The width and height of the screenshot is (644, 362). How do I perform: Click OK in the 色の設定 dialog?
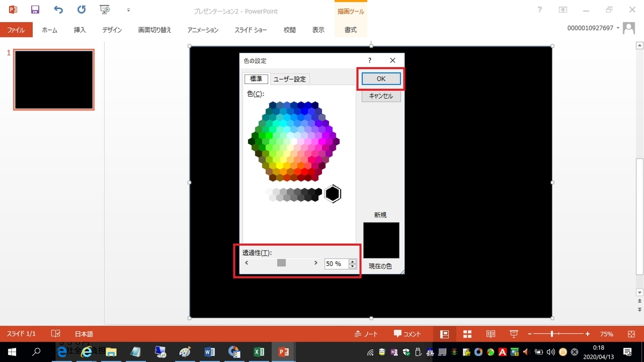(381, 78)
